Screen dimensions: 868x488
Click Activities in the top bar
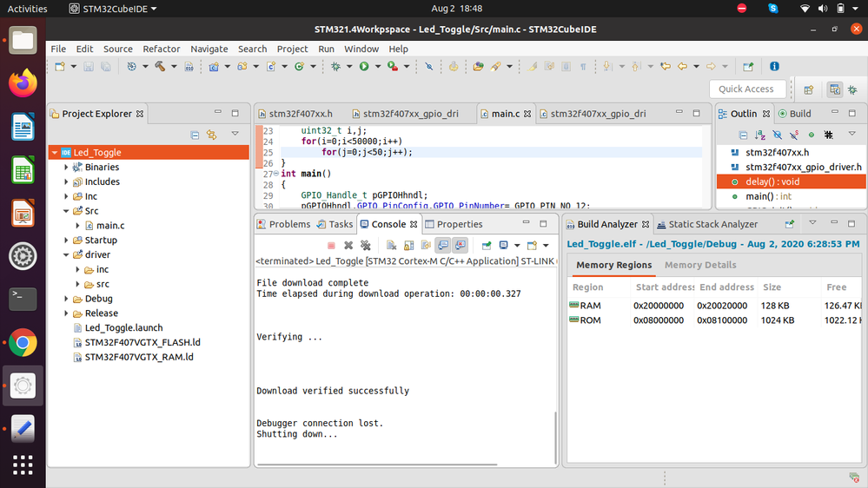pos(27,9)
